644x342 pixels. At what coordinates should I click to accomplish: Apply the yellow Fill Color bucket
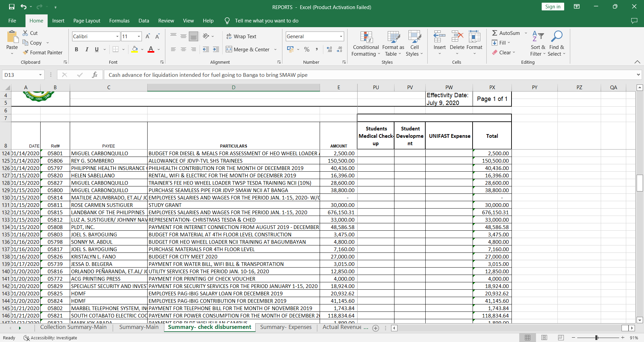pos(135,49)
